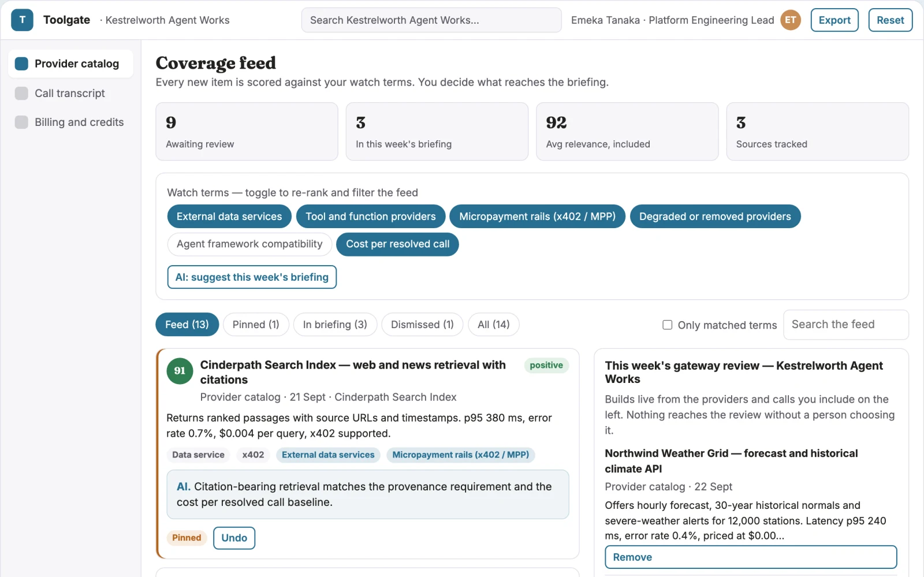Click the Provider catalog sidebar icon

click(x=21, y=64)
